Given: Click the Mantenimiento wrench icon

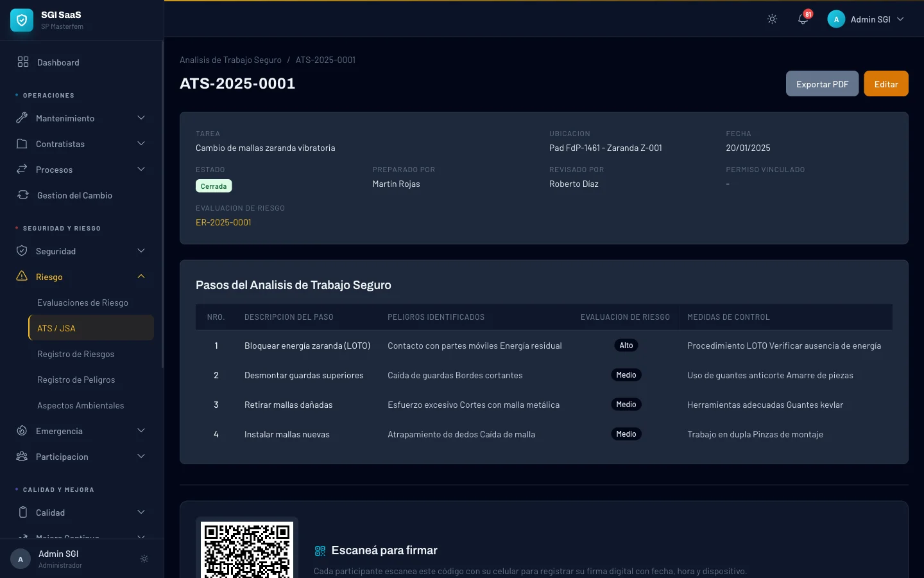Looking at the screenshot, I should [x=22, y=118].
